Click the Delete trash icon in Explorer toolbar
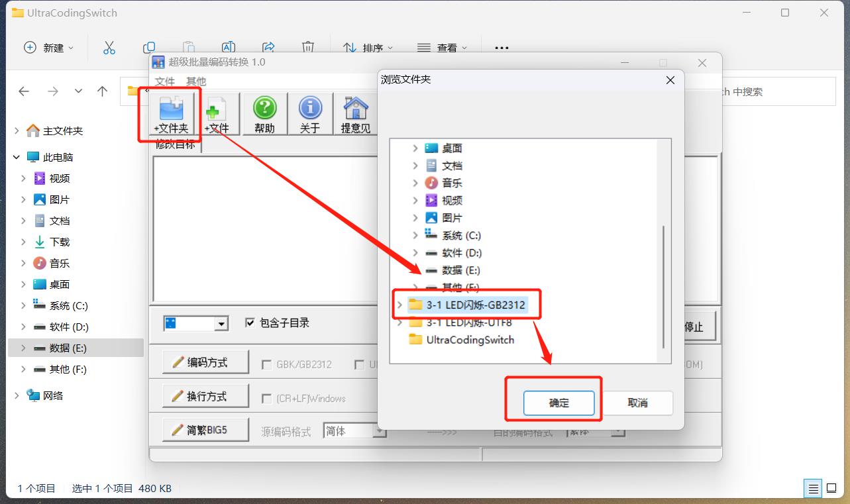 pos(308,48)
